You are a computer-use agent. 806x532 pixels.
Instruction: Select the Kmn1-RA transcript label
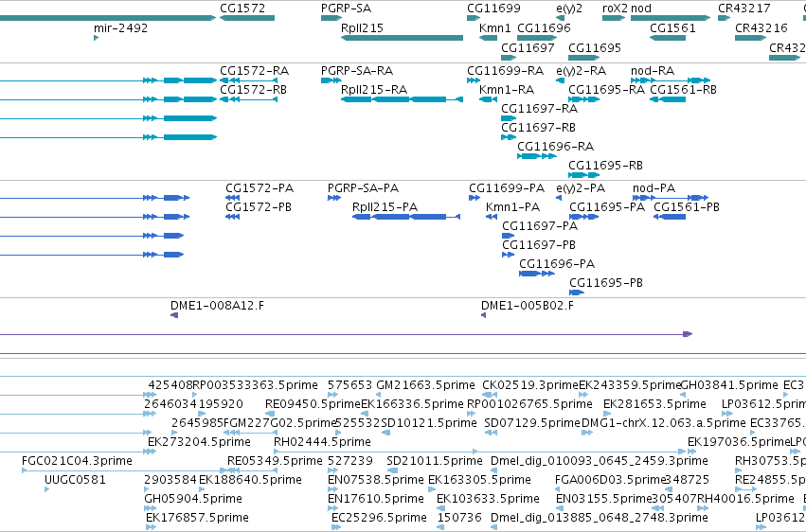[507, 89]
